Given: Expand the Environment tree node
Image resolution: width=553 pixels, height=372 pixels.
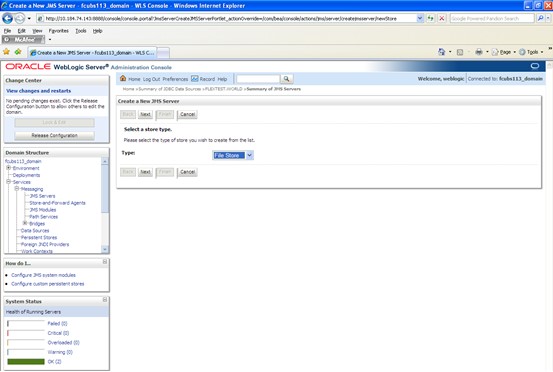Looking at the screenshot, I should tap(8, 168).
